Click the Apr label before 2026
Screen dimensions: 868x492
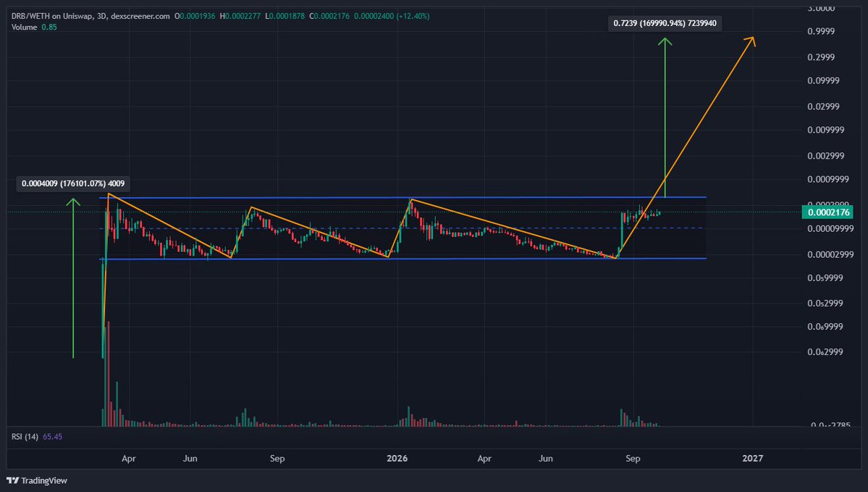[x=128, y=459]
